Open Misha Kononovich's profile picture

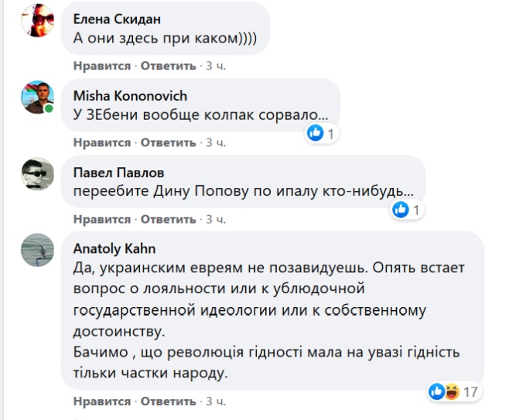tap(37, 97)
